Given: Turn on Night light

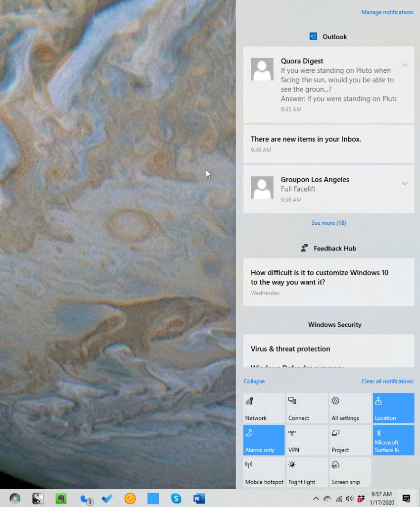Looking at the screenshot, I should click(307, 472).
